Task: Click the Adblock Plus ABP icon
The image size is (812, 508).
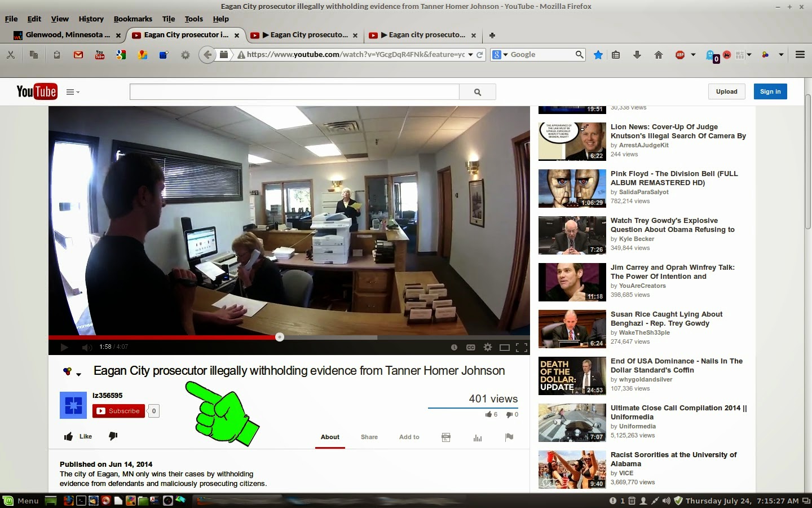Action: pyautogui.click(x=681, y=55)
